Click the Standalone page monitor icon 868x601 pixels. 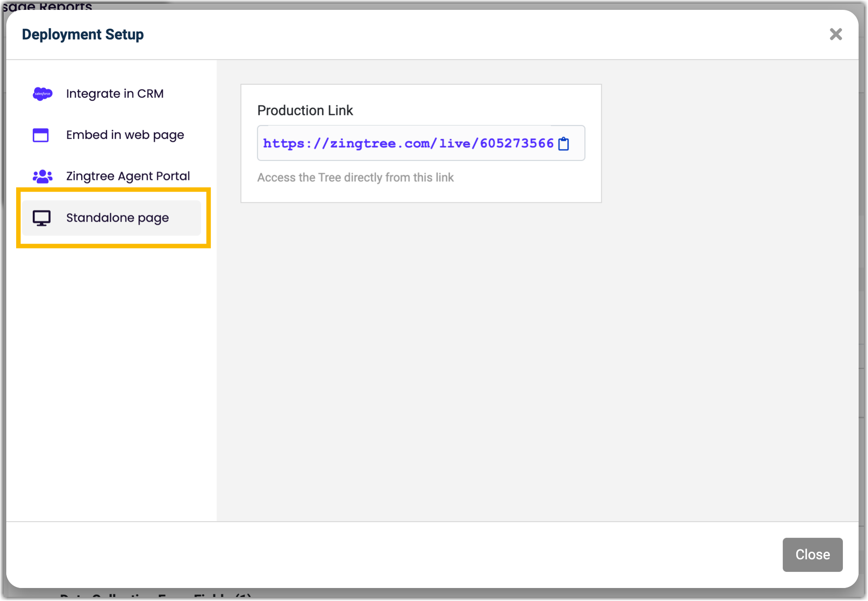[42, 218]
